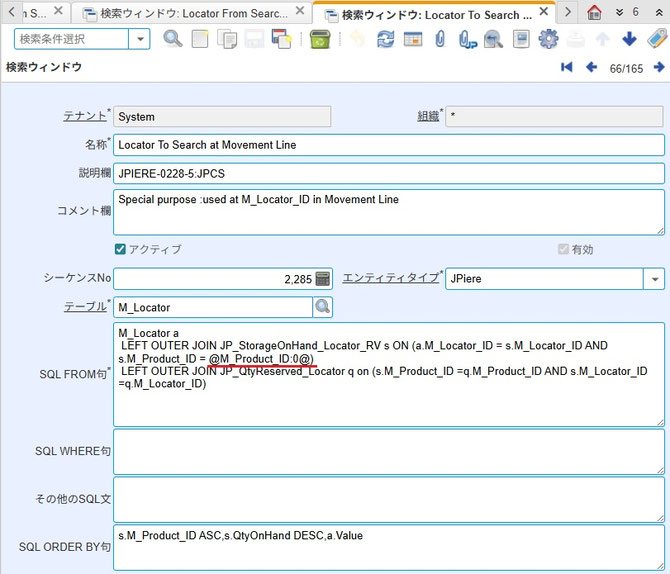Viewport: 670px width, 574px height.
Task: Click the 組織 field showing asterisk
Action: [554, 116]
